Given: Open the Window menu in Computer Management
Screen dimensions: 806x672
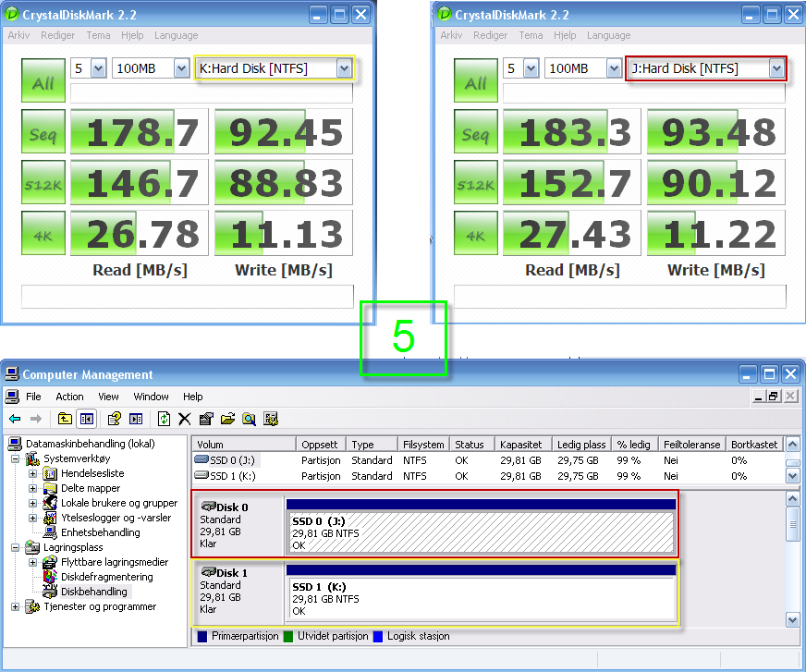Looking at the screenshot, I should (x=152, y=397).
